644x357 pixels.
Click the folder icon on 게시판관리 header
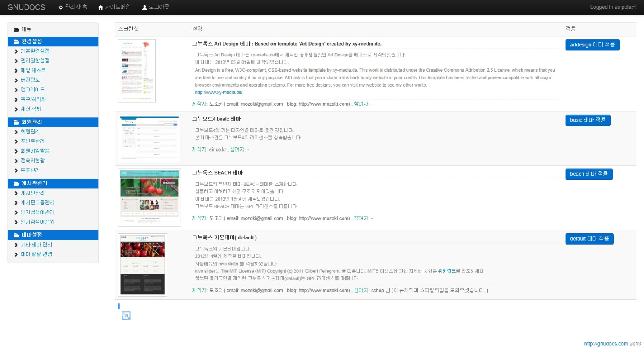click(x=17, y=183)
